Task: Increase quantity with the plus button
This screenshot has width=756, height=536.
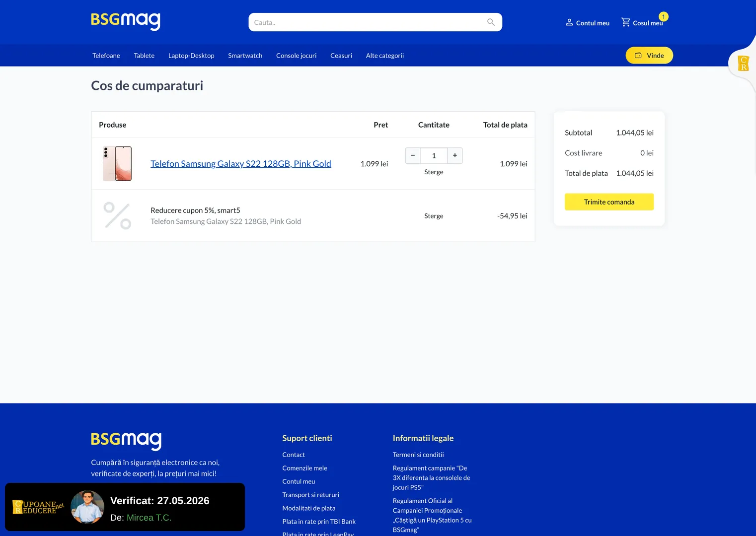Action: [x=455, y=155]
